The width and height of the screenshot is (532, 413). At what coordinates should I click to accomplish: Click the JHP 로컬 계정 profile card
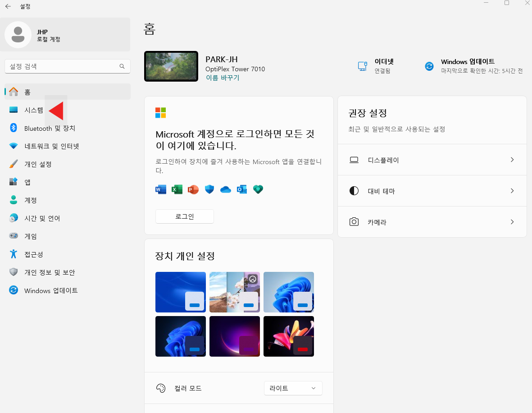click(65, 35)
